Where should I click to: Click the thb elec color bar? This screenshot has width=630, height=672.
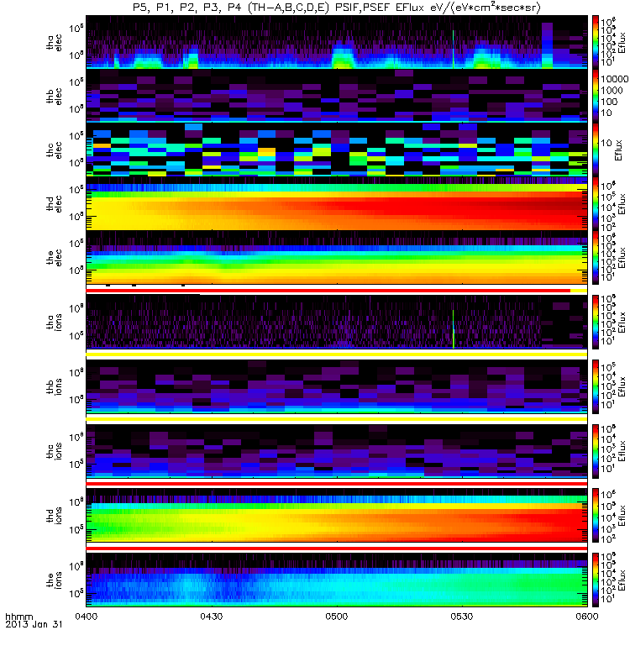(596, 96)
